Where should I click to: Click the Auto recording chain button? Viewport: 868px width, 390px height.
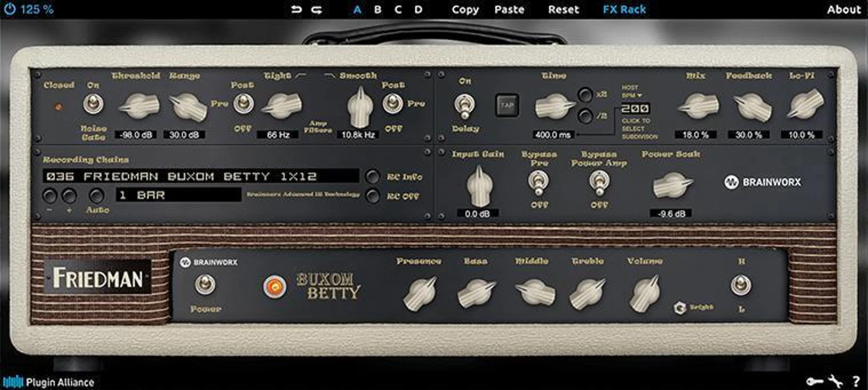click(x=96, y=196)
